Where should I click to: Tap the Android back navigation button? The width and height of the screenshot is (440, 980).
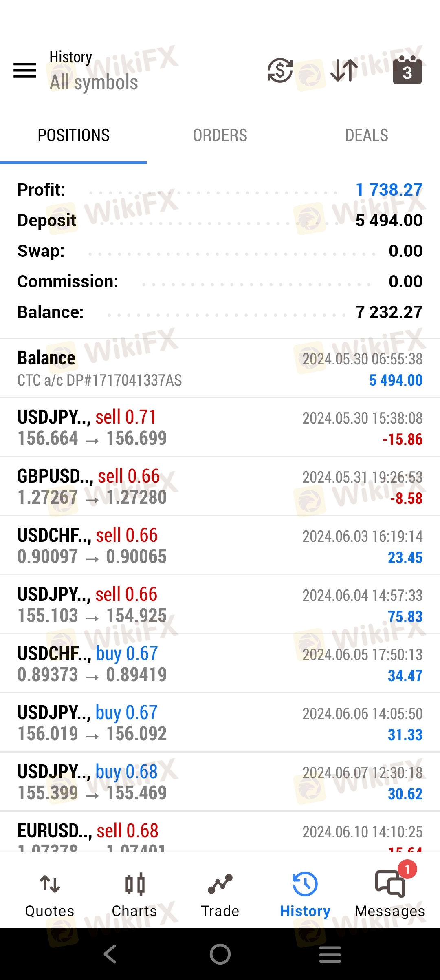click(110, 954)
